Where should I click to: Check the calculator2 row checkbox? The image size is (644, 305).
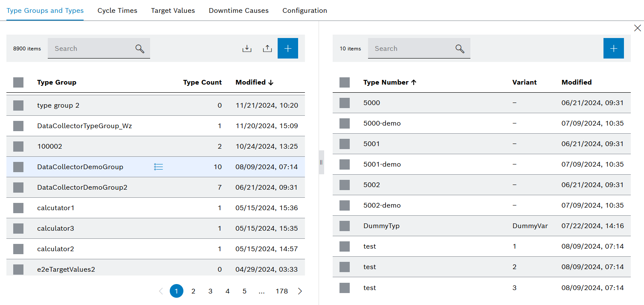pos(18,249)
